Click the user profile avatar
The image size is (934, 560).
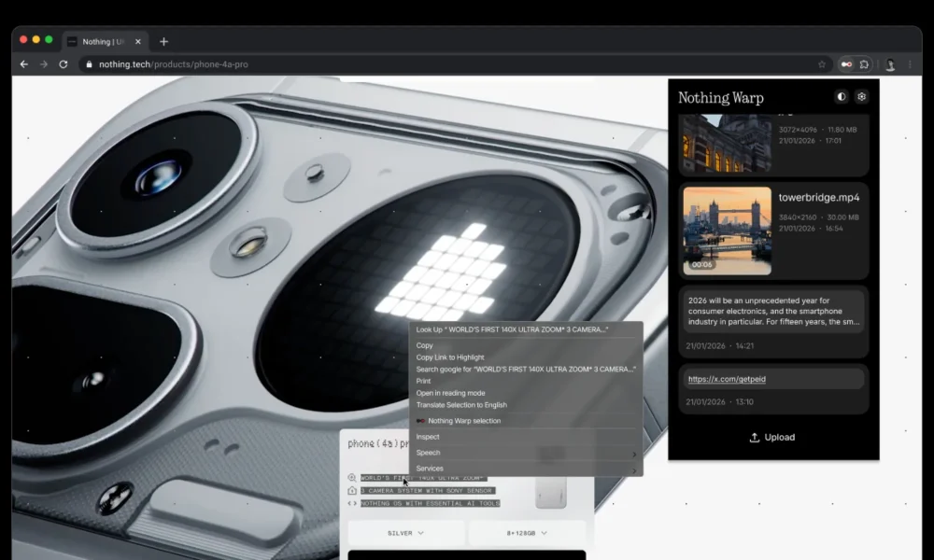890,64
